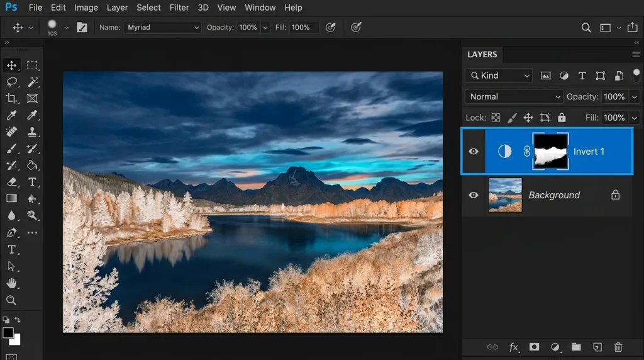Select the LAYERS panel tab
The image size is (644, 360).
482,54
